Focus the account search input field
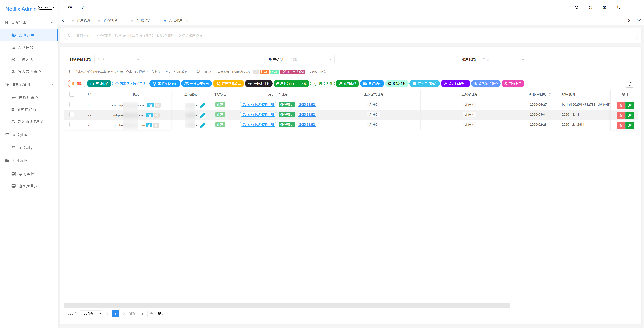Viewport: 644px width, 328px height. (351, 36)
